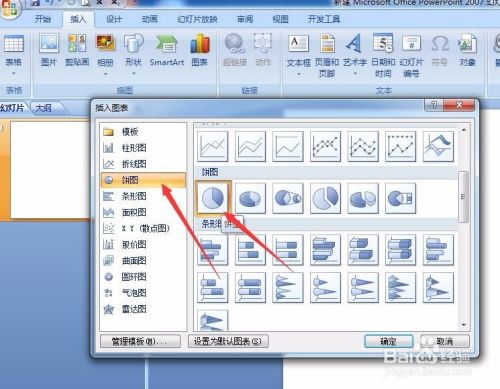Switch to the Home (开始) tab
Image resolution: width=500 pixels, height=389 pixels.
[43, 19]
